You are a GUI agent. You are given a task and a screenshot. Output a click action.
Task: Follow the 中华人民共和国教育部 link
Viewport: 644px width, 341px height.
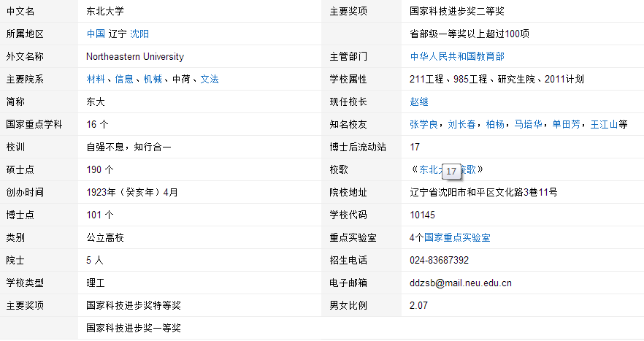pyautogui.click(x=457, y=56)
